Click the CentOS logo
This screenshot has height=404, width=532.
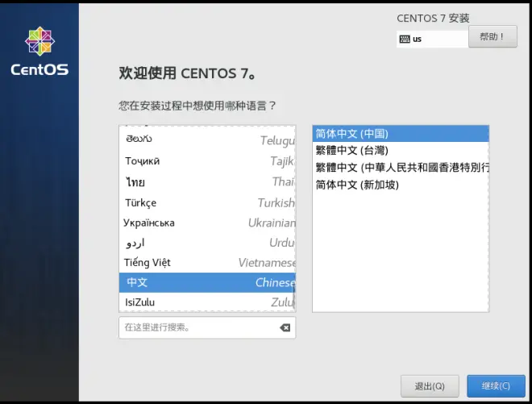point(39,51)
